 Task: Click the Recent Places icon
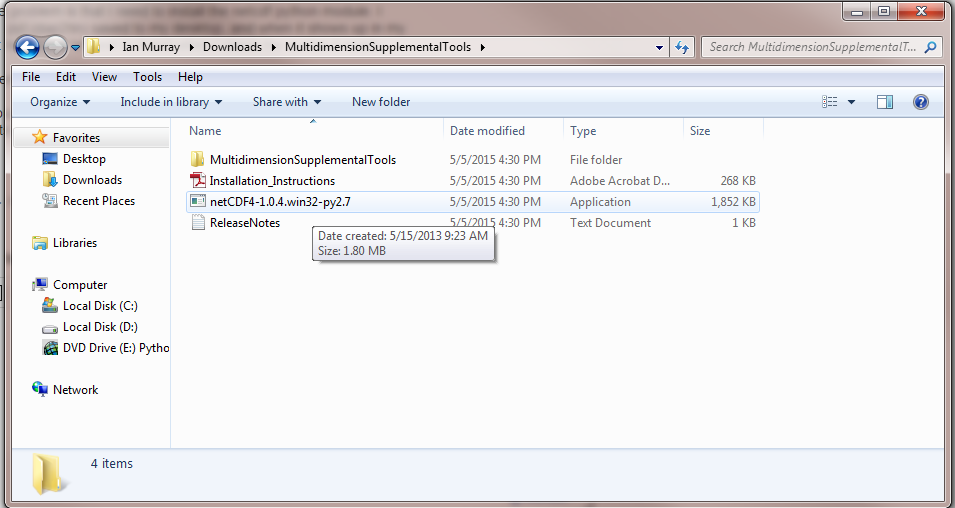pos(50,200)
